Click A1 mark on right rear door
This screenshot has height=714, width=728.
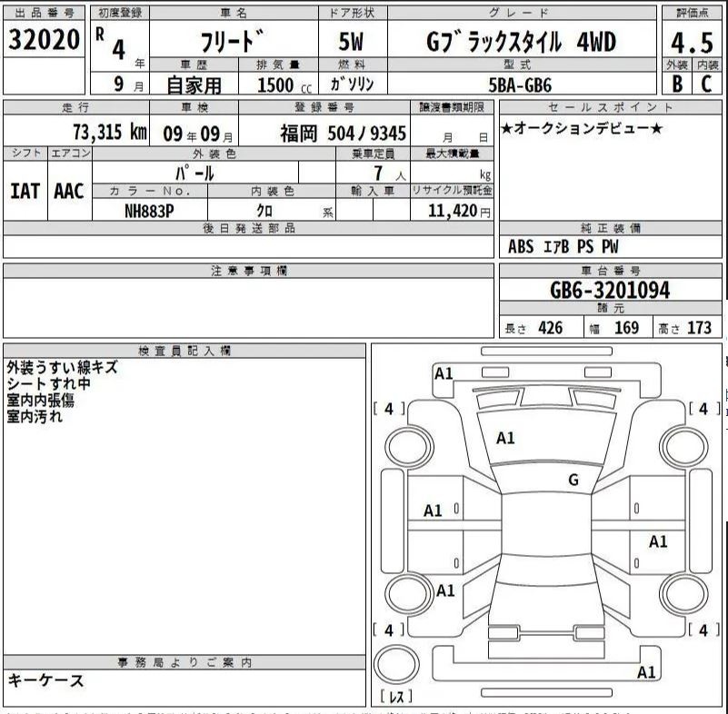pyautogui.click(x=658, y=541)
